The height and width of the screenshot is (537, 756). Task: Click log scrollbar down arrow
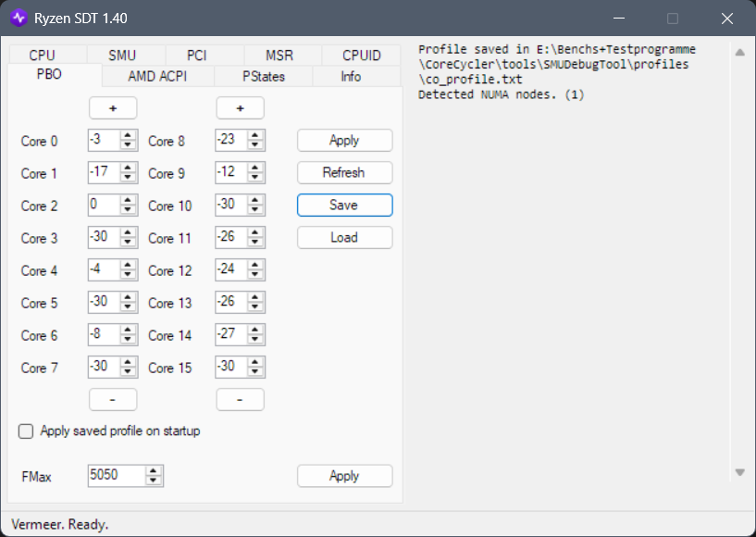740,472
